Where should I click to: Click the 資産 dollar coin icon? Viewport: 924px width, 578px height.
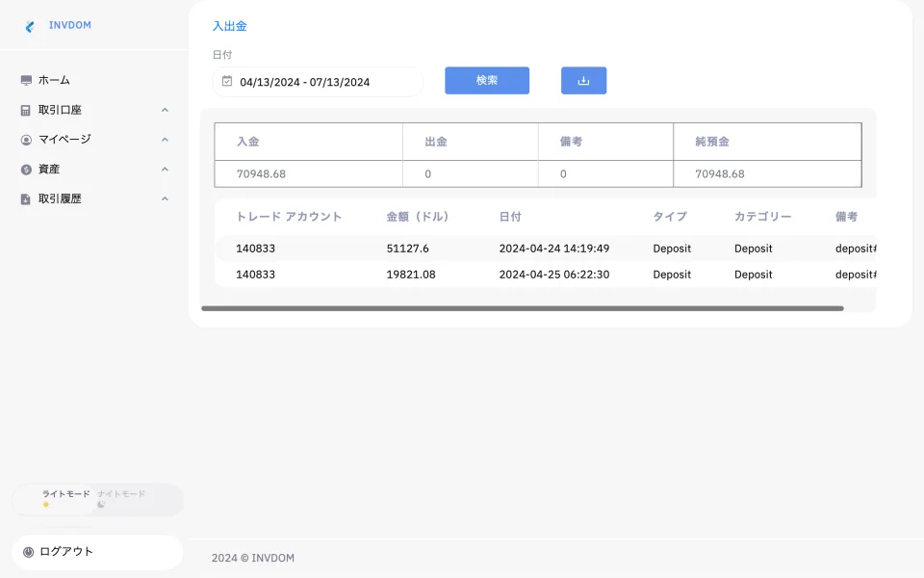click(x=26, y=170)
